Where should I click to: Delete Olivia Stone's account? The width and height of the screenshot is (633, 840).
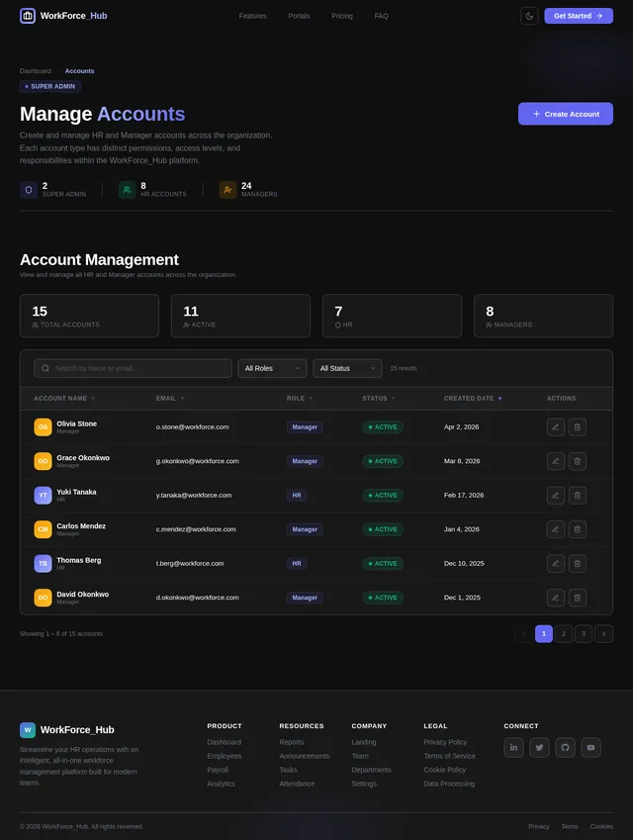pos(578,427)
